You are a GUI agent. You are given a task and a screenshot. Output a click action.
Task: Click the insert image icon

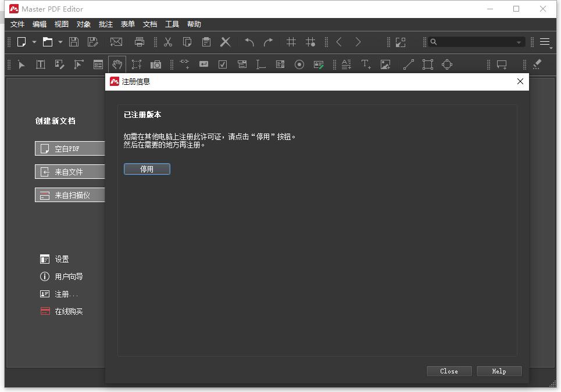click(385, 64)
